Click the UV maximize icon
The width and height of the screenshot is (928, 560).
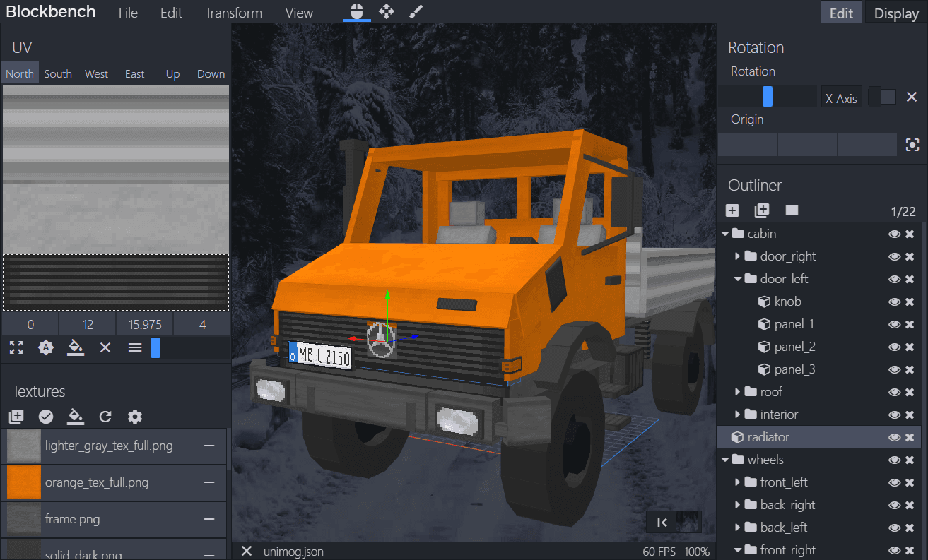coord(16,347)
